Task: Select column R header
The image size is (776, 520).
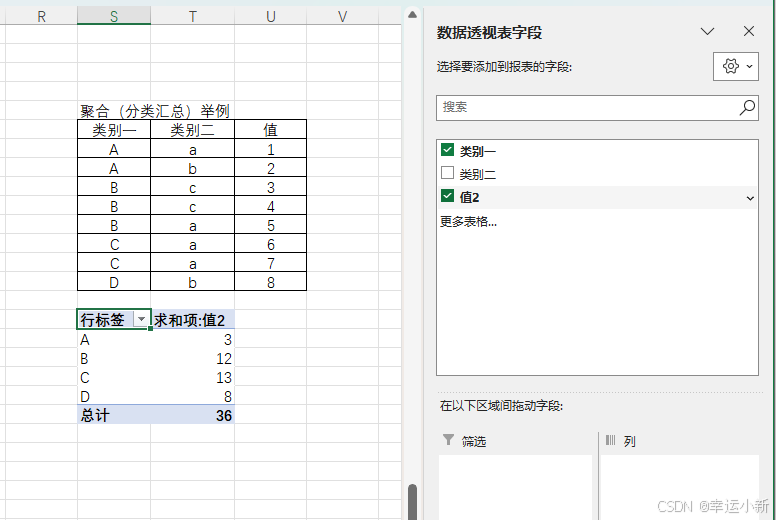Action: 42,16
